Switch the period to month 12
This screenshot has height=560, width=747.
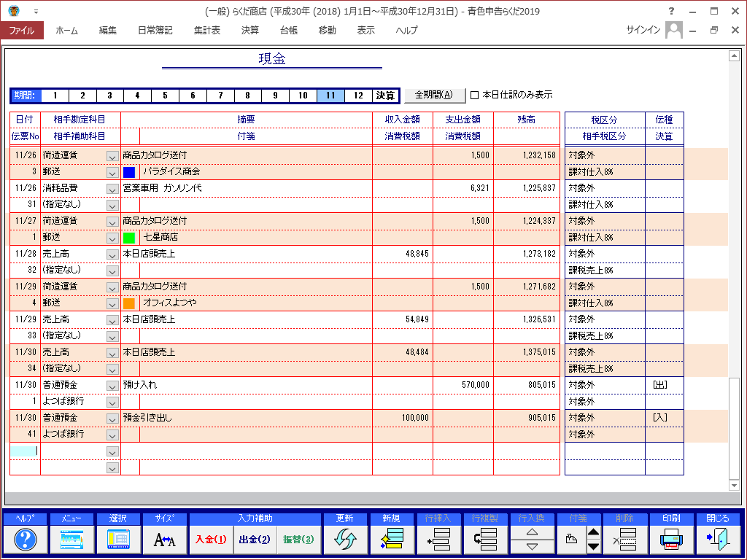pyautogui.click(x=358, y=96)
